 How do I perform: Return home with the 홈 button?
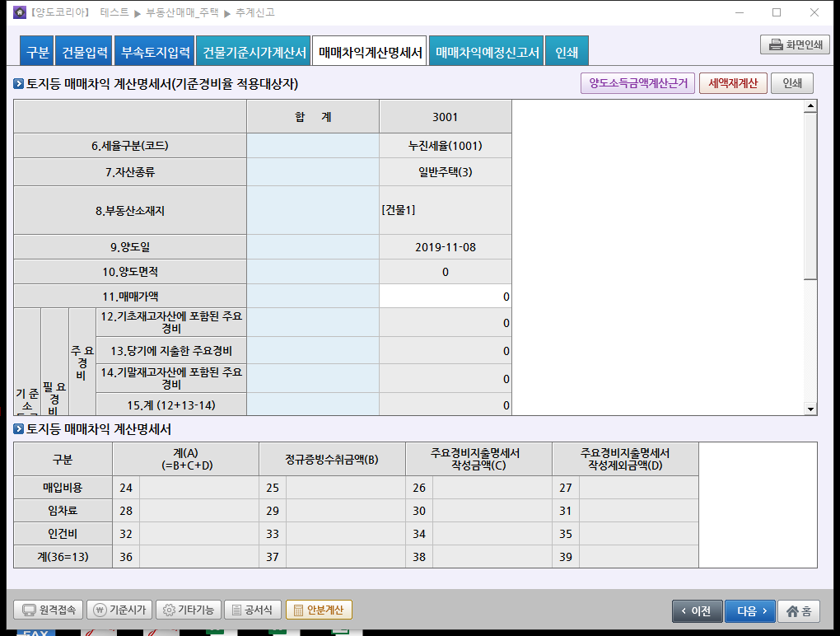pos(798,610)
